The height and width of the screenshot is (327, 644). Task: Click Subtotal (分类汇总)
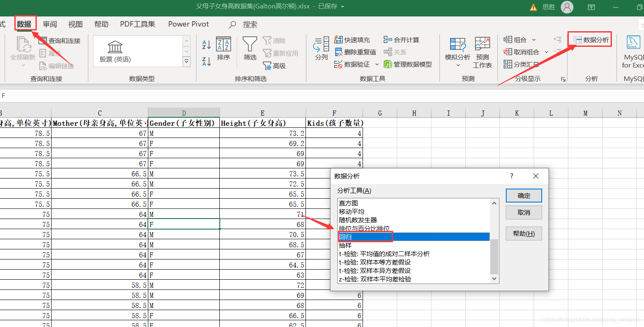pyautogui.click(x=521, y=64)
